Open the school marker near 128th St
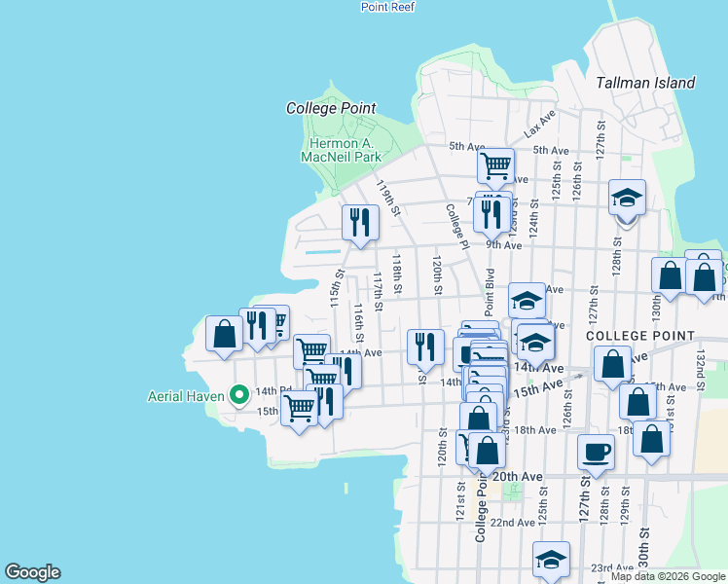This screenshot has width=728, height=584. coord(627,200)
